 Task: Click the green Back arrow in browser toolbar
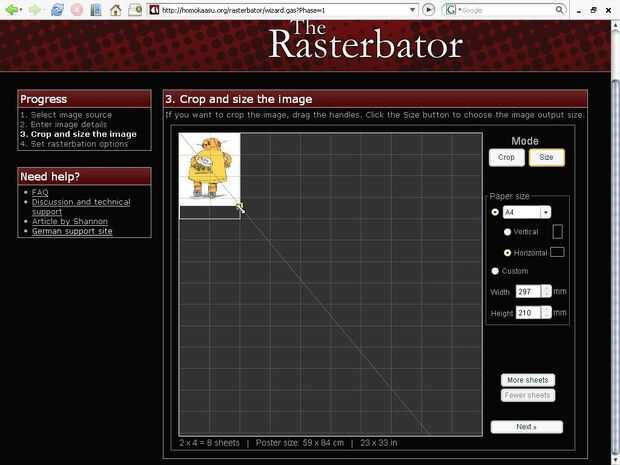12,9
